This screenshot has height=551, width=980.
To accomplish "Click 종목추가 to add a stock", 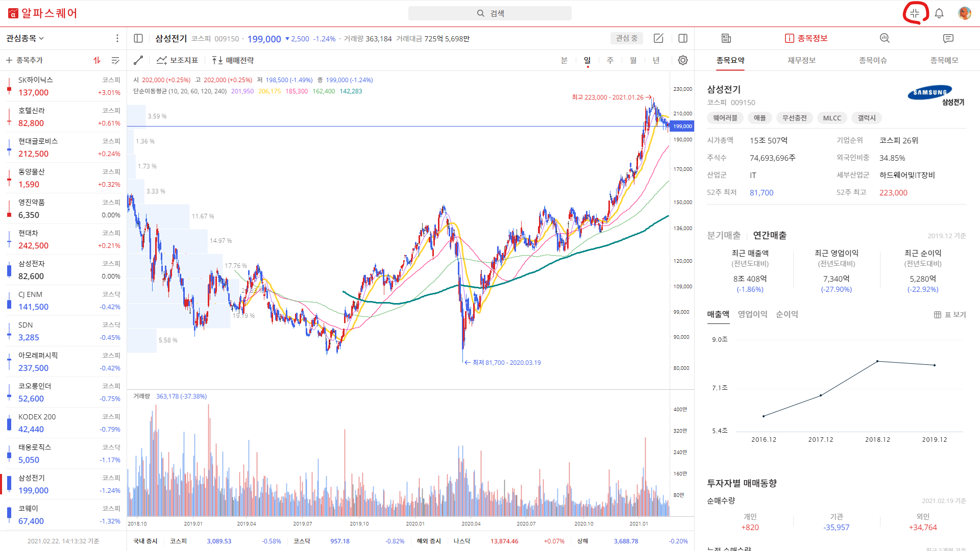I will click(24, 60).
